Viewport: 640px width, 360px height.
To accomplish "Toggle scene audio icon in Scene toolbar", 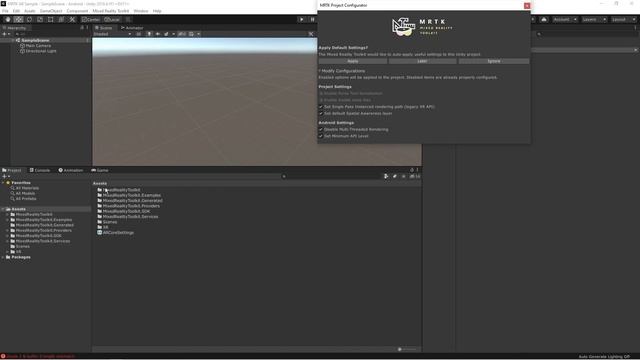I will 158,34.
